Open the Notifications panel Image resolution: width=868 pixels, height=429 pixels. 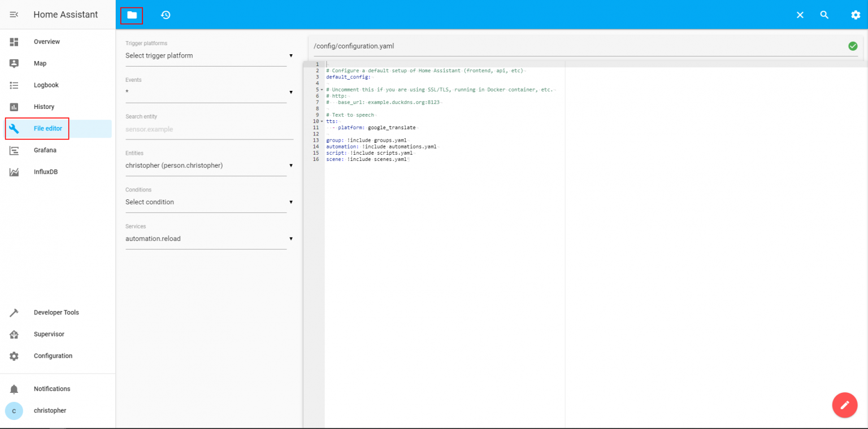pos(51,388)
